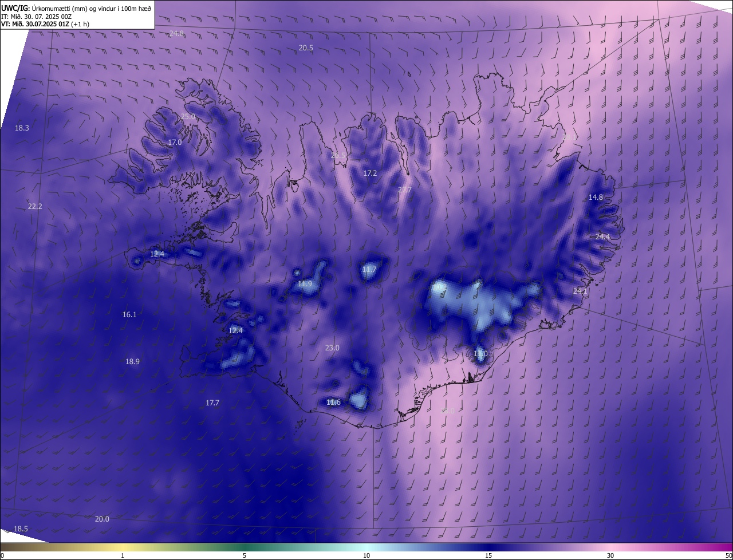
Task: Click the 11.6 value near the south coast
Action: pos(333,403)
